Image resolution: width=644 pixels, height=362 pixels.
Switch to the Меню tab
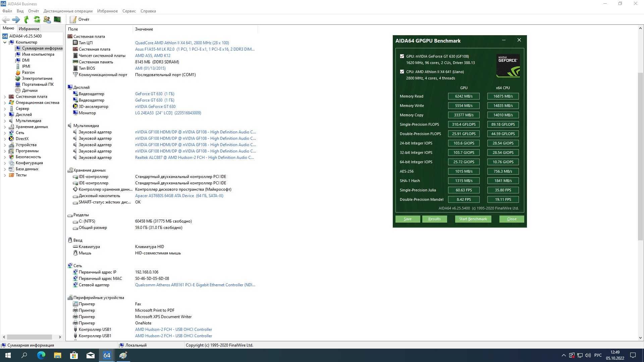coord(8,28)
